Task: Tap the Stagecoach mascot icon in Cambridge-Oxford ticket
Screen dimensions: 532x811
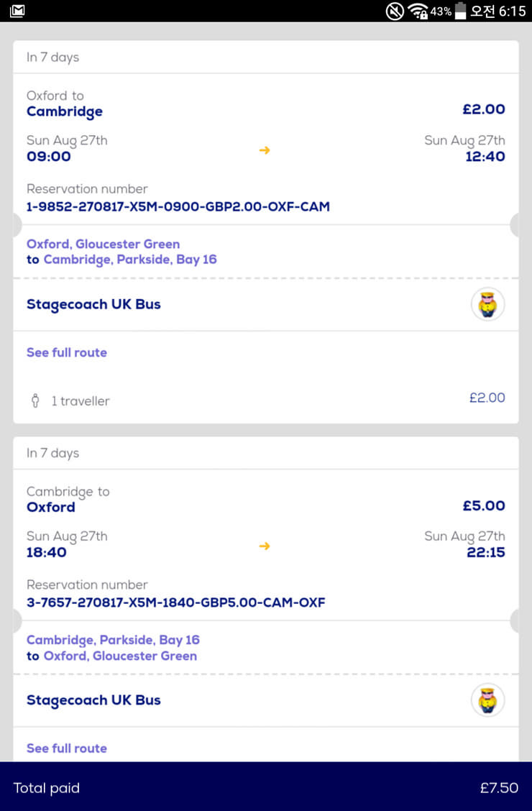Action: [x=487, y=700]
